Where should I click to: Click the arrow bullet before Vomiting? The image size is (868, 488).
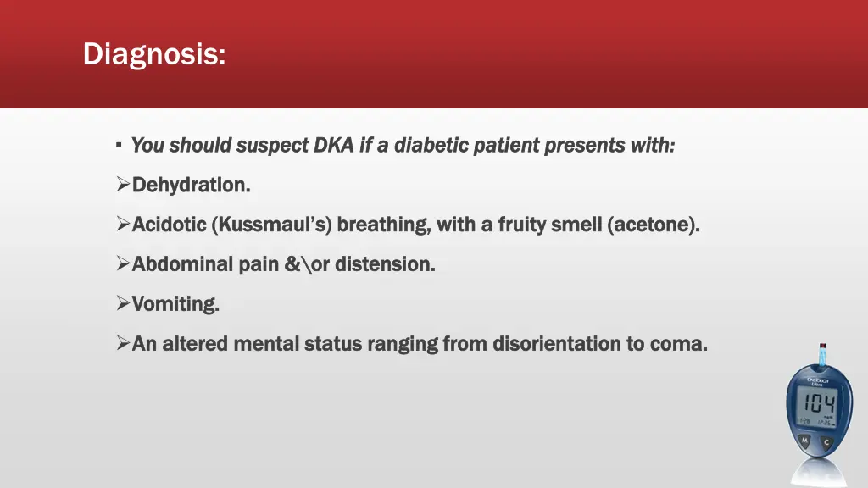(122, 303)
